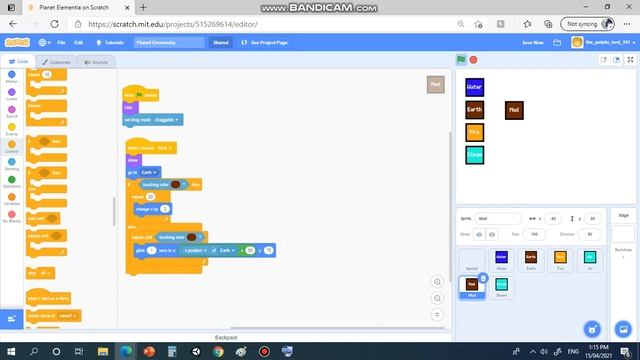Open a new browser tab
640x360 pixels.
143,7
